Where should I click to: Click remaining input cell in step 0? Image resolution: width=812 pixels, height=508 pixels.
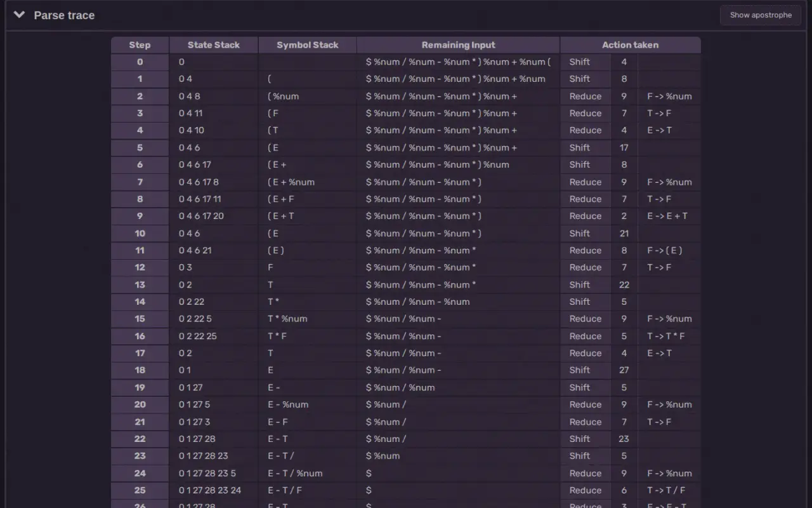click(x=459, y=62)
